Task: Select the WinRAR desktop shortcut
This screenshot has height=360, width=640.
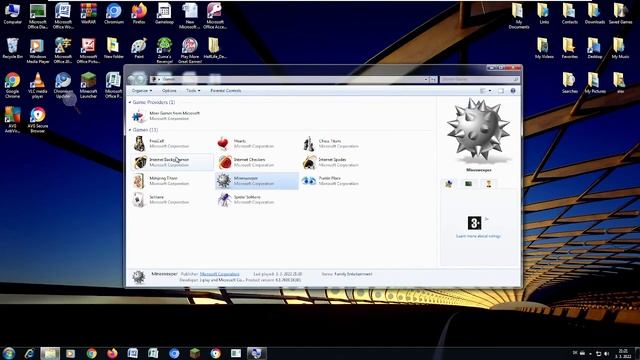Action: point(88,14)
